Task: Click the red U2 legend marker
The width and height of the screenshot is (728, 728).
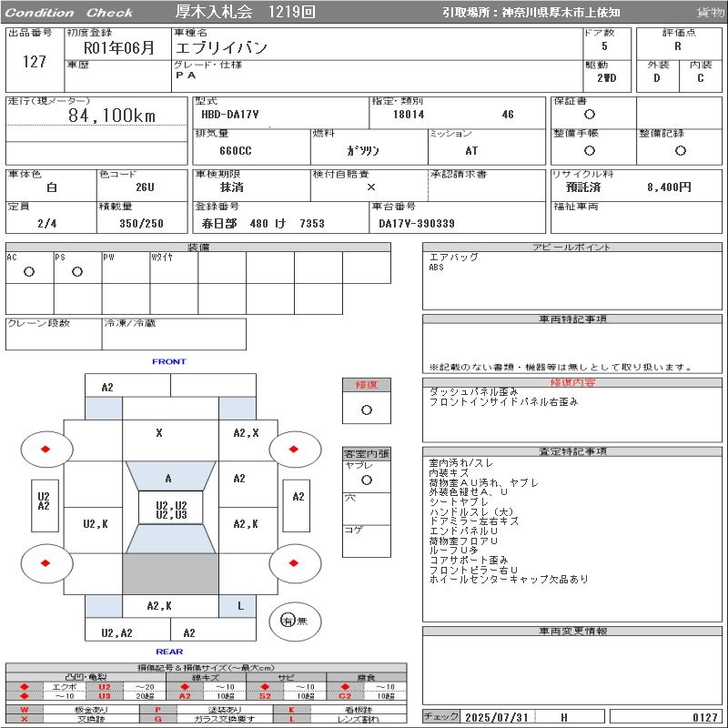Action: (105, 687)
